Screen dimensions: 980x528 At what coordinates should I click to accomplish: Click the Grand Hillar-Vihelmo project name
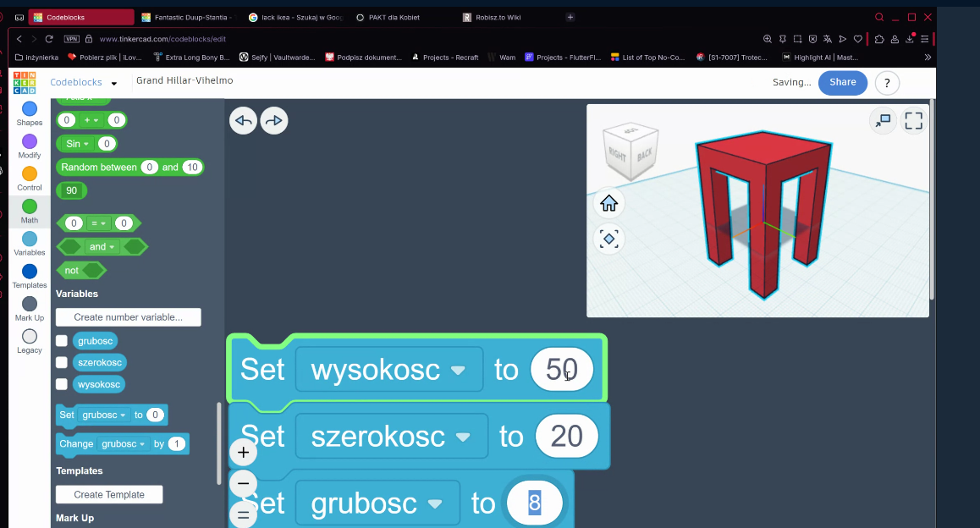[184, 80]
